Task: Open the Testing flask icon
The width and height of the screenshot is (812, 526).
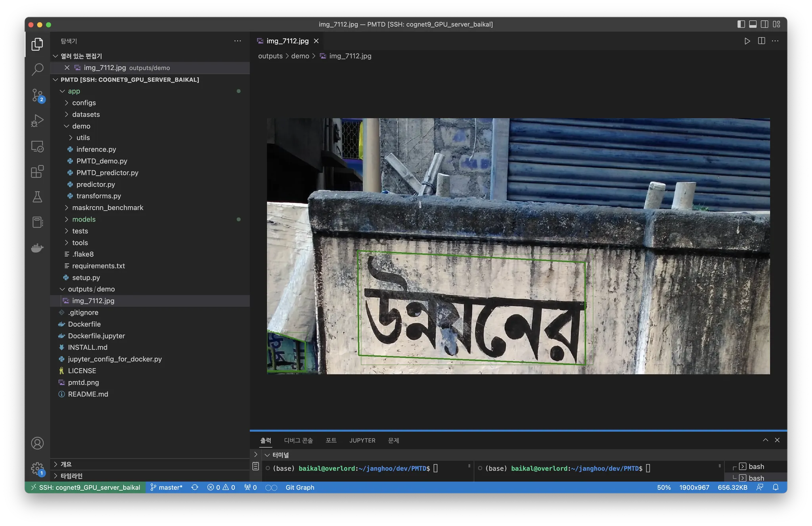Action: (x=37, y=197)
